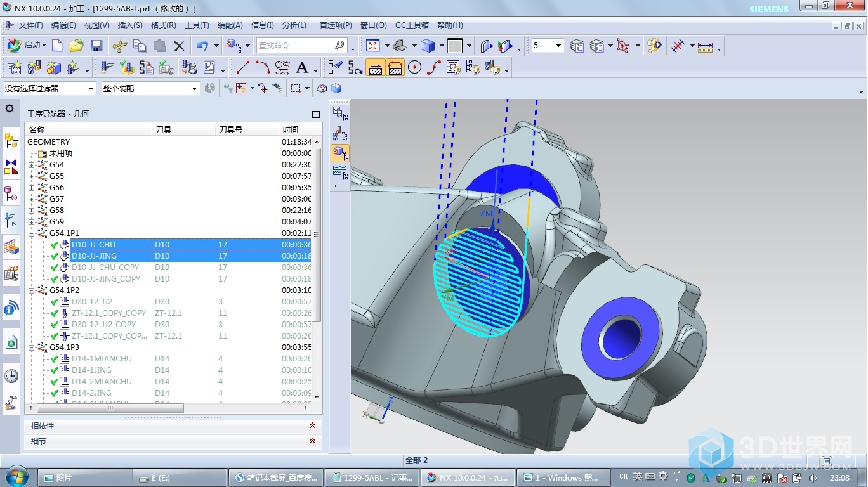Open the GC工具箱 menu
This screenshot has width=868, height=487.
click(412, 25)
